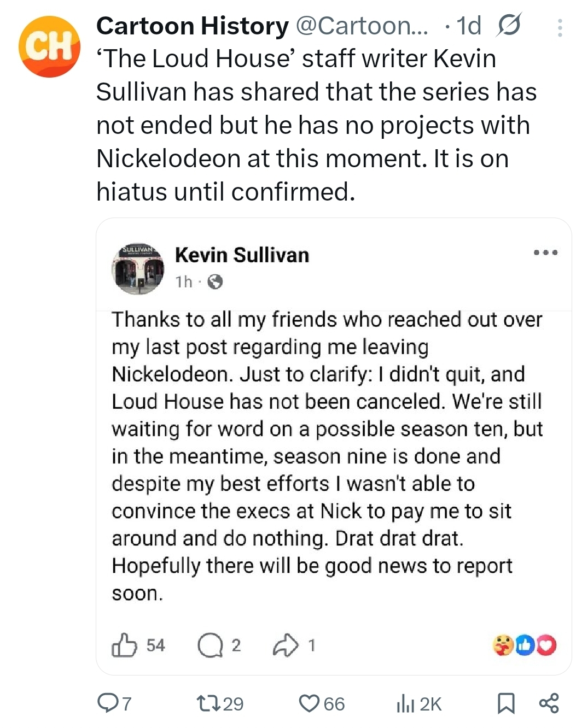Bookmark this Cartoon History tweet
This screenshot has width=576, height=728.
pos(506,703)
